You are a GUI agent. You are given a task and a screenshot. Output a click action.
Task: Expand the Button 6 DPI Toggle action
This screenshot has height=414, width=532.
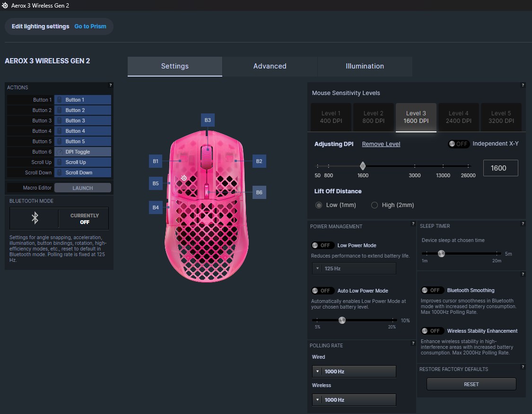[x=82, y=152]
